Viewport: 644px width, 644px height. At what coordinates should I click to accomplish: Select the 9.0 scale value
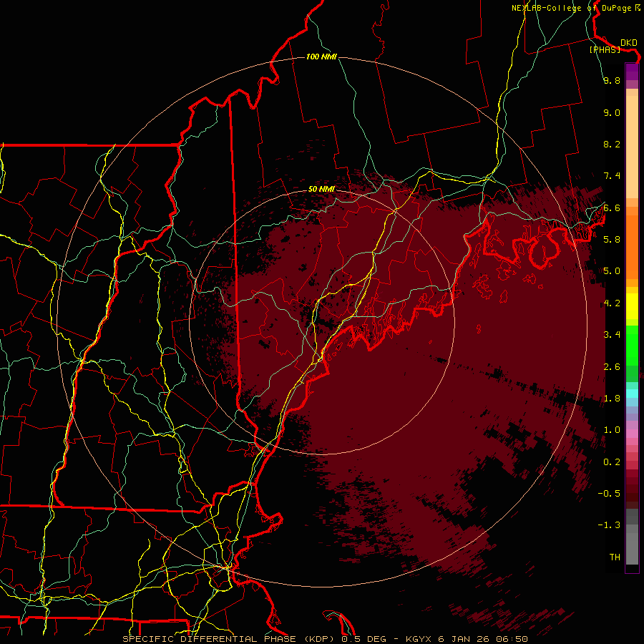coord(612,112)
